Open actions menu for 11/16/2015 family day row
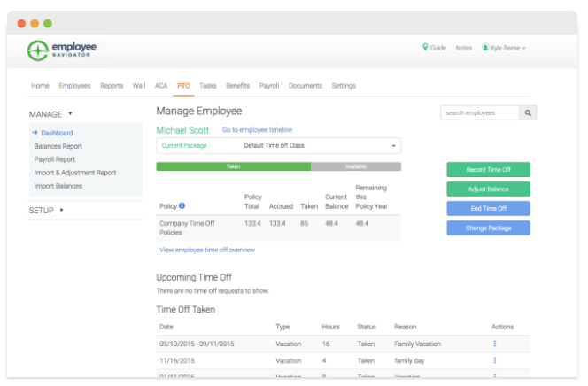 [494, 360]
